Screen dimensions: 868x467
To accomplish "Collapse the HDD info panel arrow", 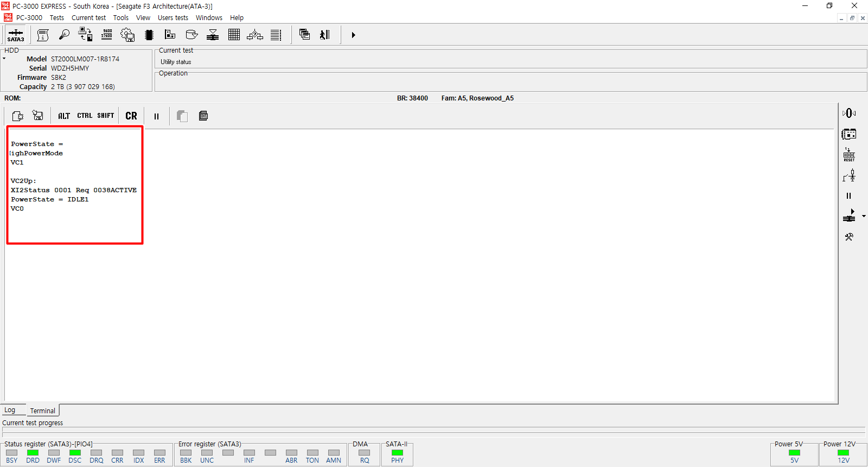I will pyautogui.click(x=4, y=58).
